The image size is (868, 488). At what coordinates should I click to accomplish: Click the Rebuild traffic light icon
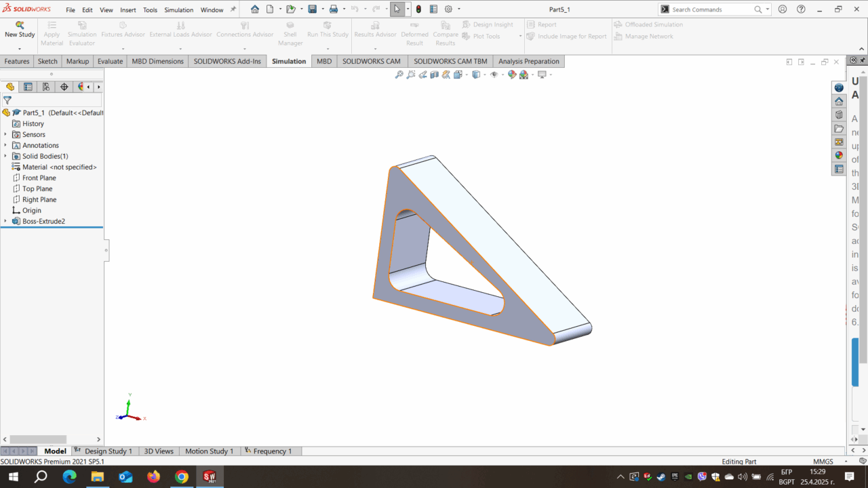tap(418, 9)
